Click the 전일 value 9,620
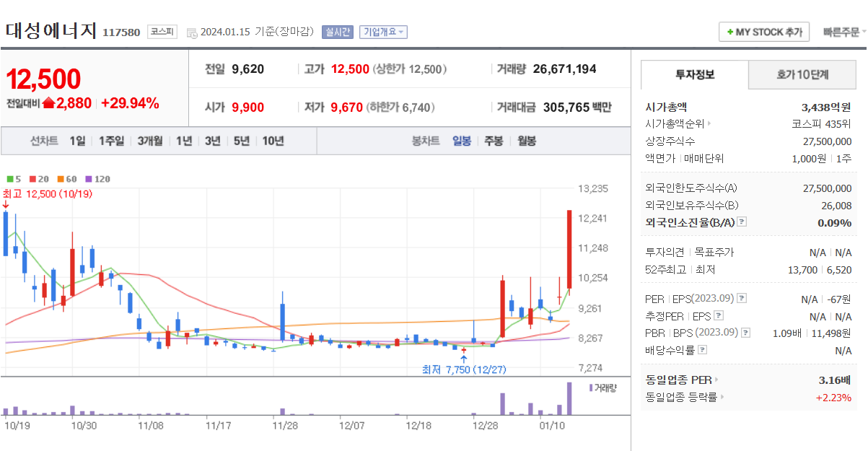This screenshot has height=451, width=868. pos(248,69)
